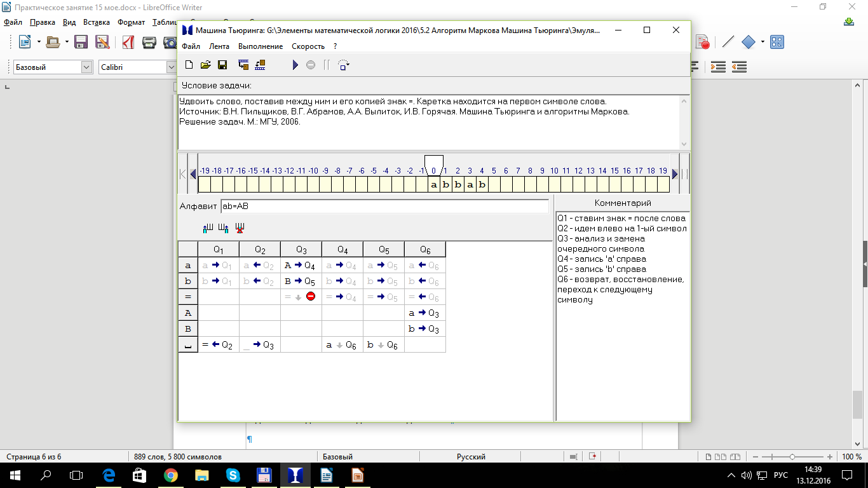The width and height of the screenshot is (868, 488).
Task: Open Microsoft Edge from the taskbar
Action: coord(109,475)
